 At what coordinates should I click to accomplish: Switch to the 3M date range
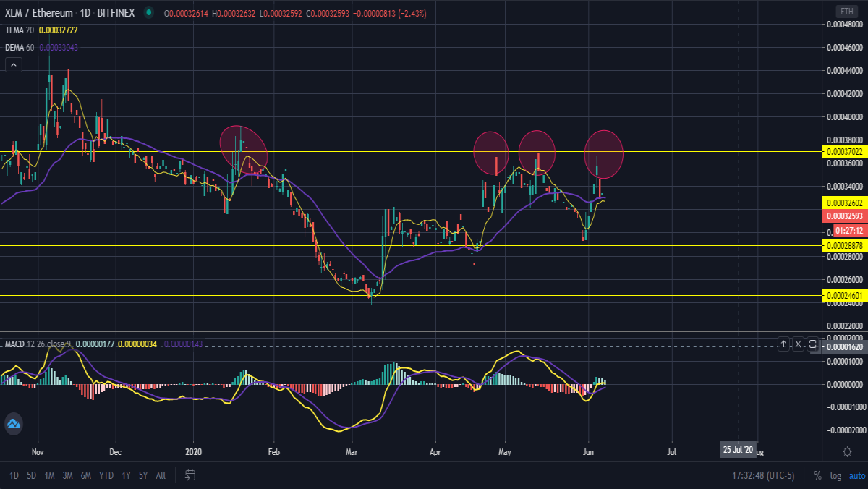pyautogui.click(x=68, y=475)
